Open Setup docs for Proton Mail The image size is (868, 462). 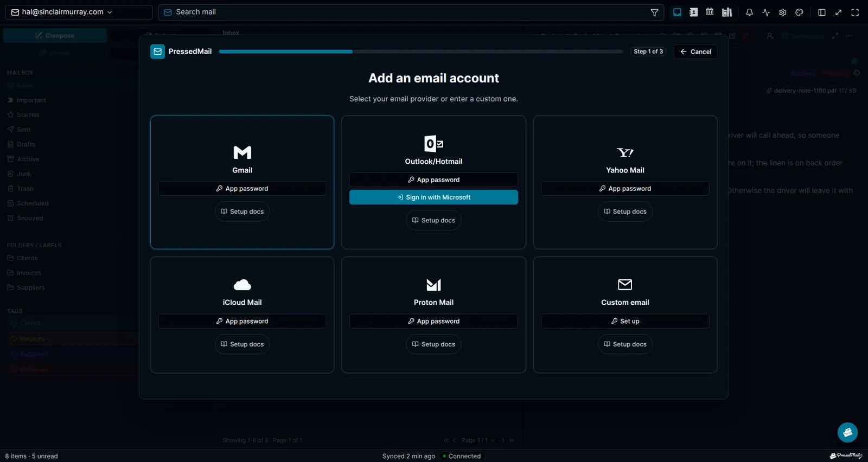[433, 344]
